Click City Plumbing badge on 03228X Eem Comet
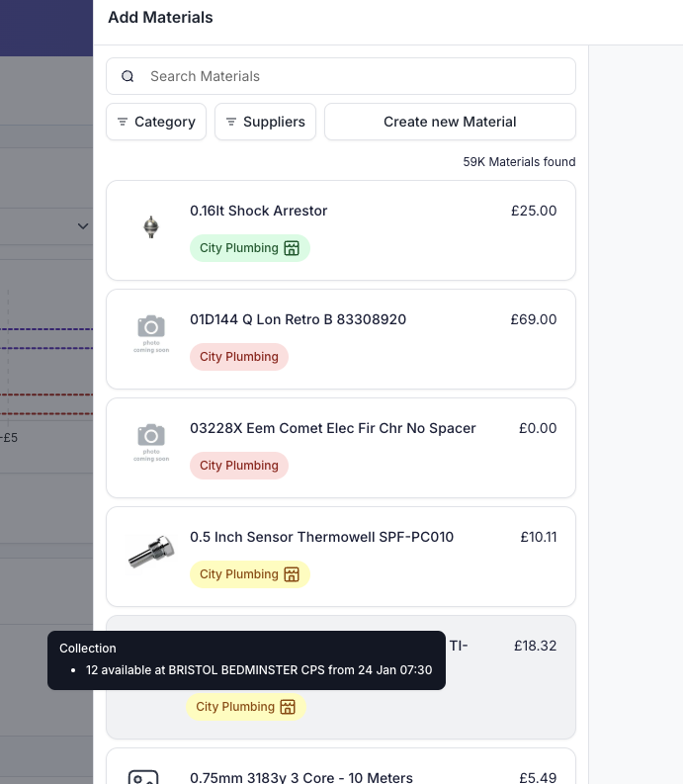The image size is (683, 784). (x=239, y=466)
